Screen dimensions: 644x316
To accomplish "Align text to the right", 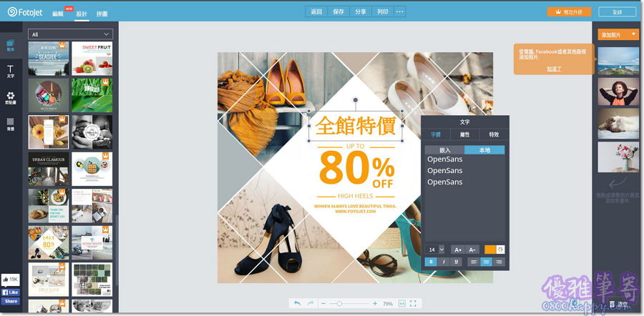I will pyautogui.click(x=499, y=262).
